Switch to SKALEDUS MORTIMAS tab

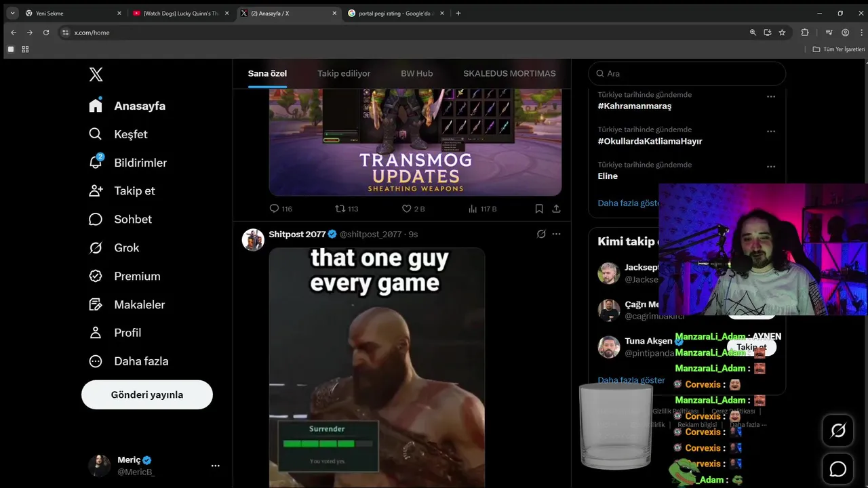click(x=509, y=73)
